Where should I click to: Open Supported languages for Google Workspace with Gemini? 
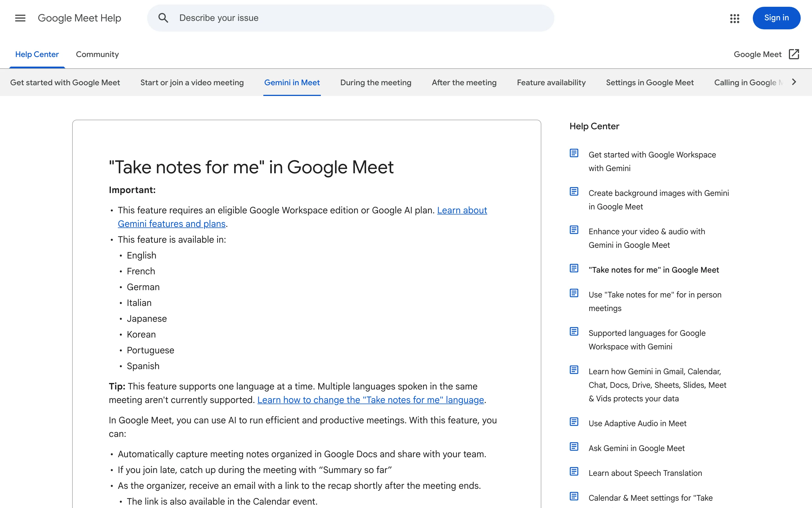647,340
